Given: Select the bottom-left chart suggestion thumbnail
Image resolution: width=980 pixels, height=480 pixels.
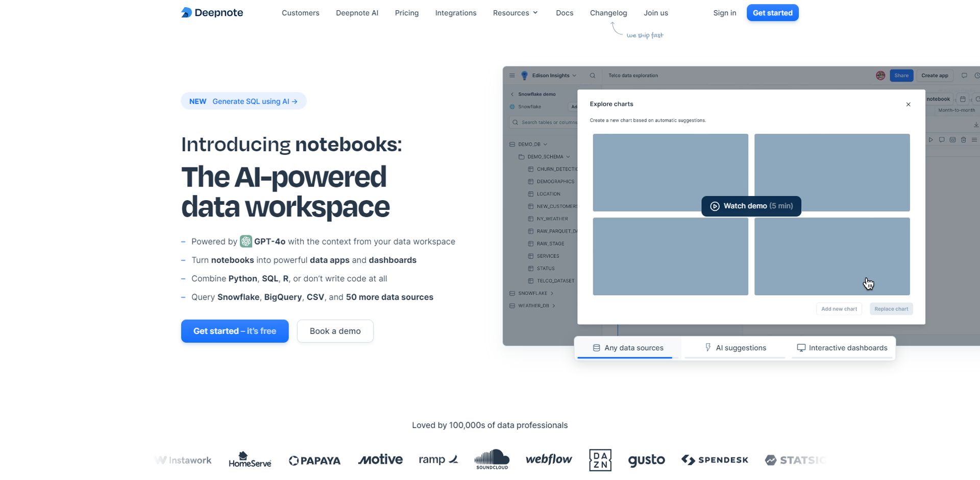Looking at the screenshot, I should click(x=671, y=256).
